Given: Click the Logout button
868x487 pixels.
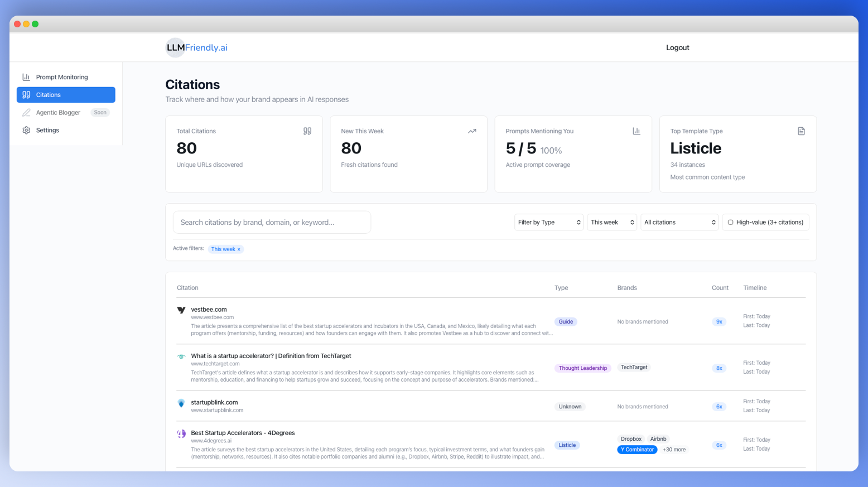Looking at the screenshot, I should [677, 47].
